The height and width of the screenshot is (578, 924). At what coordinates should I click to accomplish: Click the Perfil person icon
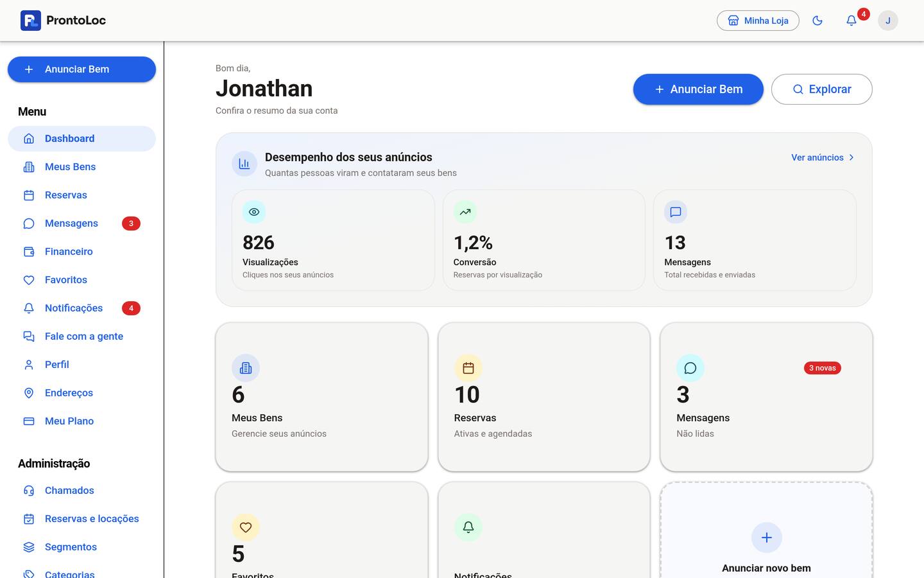[29, 365]
